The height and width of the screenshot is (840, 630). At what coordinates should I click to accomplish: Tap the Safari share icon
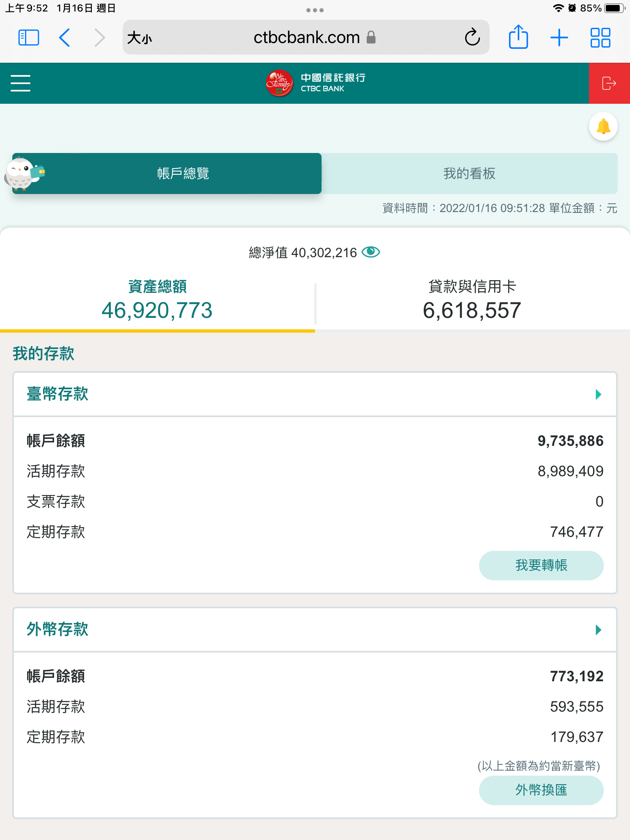point(518,38)
